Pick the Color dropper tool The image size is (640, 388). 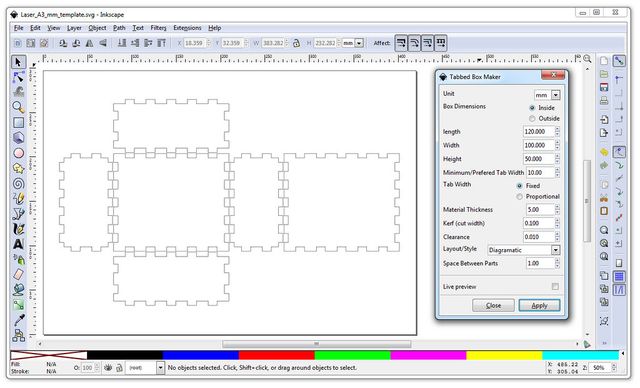click(18, 320)
